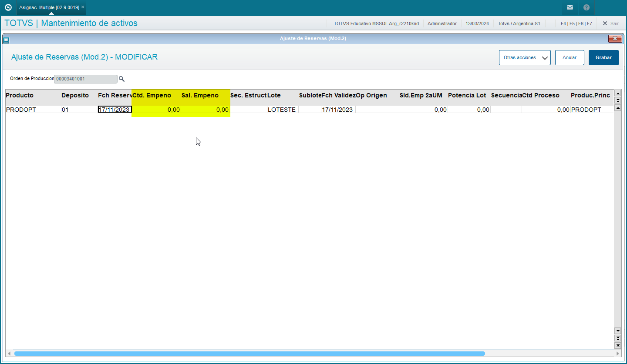Click the TOTVS logo icon in top-left
This screenshot has height=364, width=627.
[x=8, y=7]
